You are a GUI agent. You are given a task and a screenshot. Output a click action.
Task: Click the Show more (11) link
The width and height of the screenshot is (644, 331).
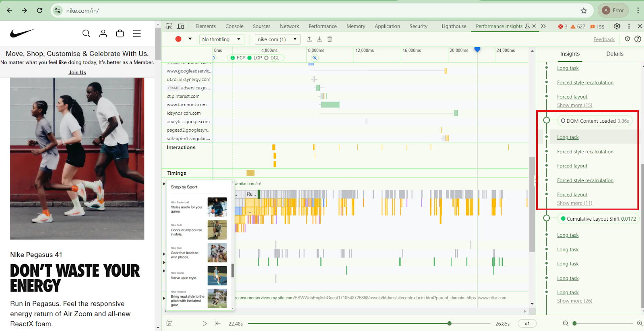pos(574,203)
